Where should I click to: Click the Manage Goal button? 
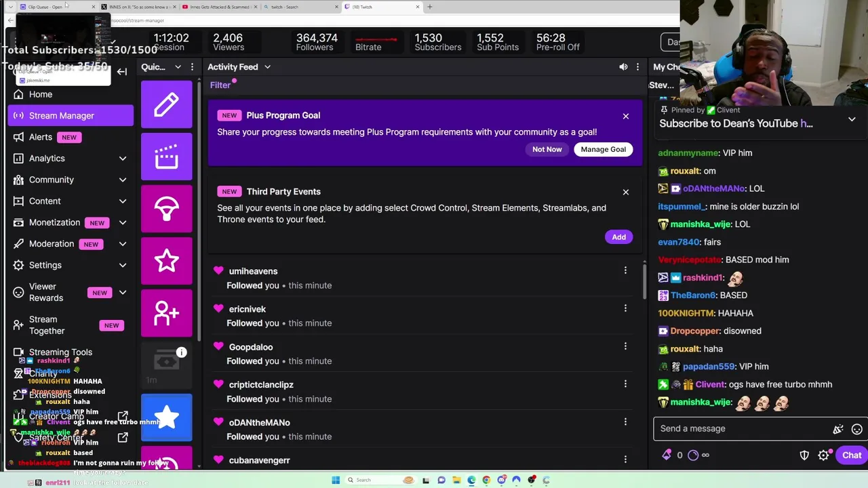[x=603, y=149]
